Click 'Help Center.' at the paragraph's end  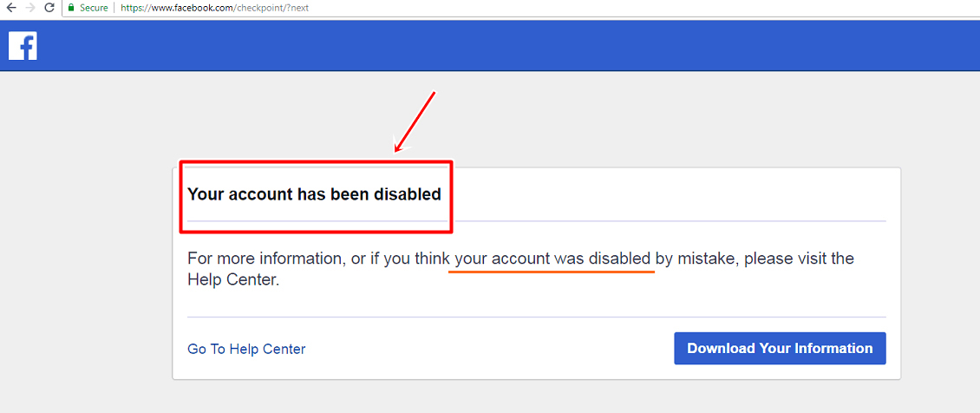(x=233, y=280)
